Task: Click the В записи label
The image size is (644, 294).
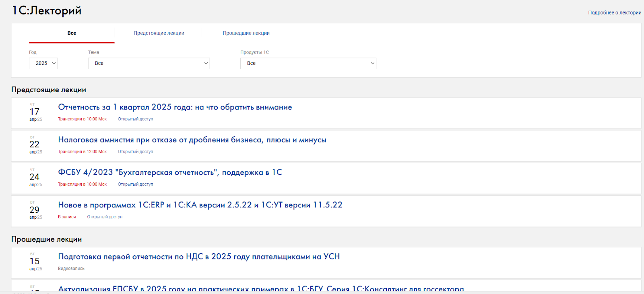Action: point(67,217)
